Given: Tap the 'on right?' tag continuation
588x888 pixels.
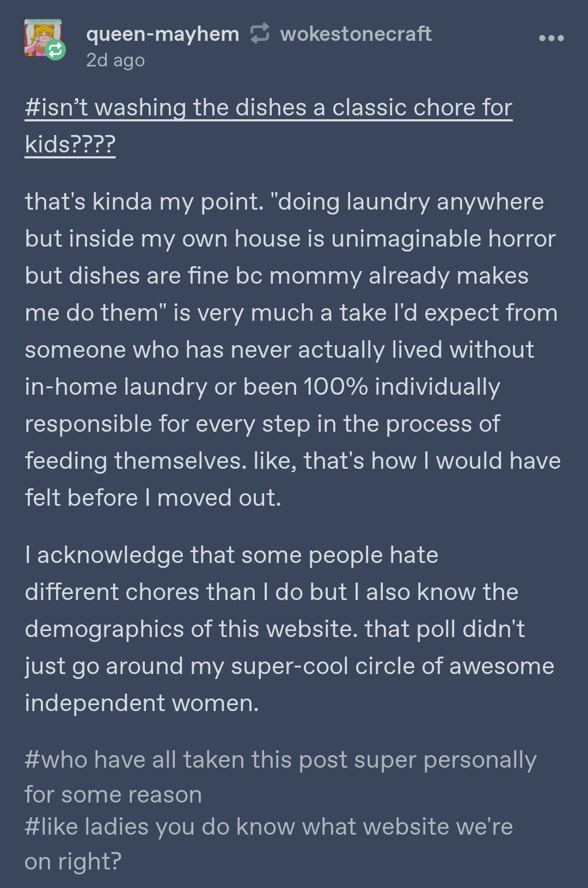Looking at the screenshot, I should coord(73,861).
